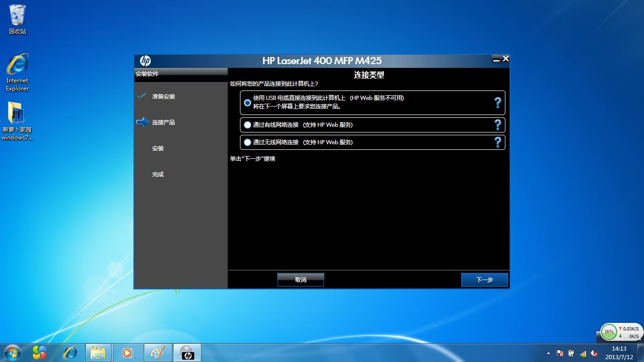
Task: Select the USB cable direct connection option
Action: 248,103
